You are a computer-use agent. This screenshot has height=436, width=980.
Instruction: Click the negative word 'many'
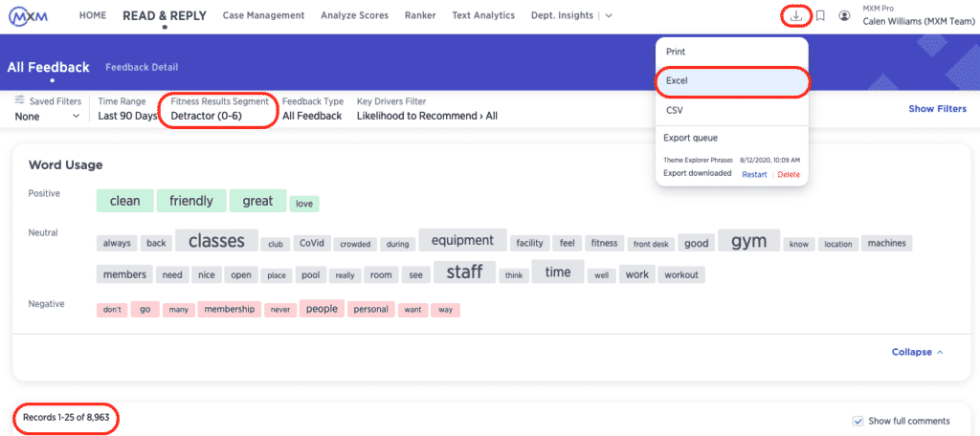click(x=178, y=310)
